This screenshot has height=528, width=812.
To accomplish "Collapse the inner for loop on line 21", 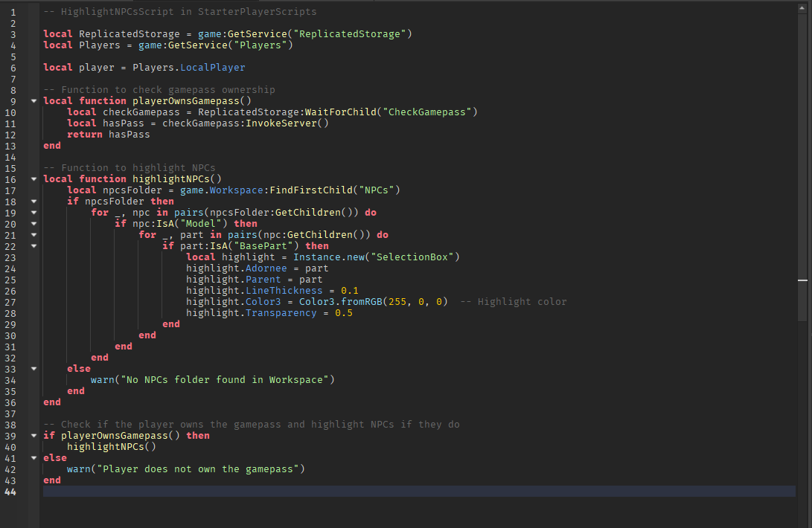I will [33, 234].
